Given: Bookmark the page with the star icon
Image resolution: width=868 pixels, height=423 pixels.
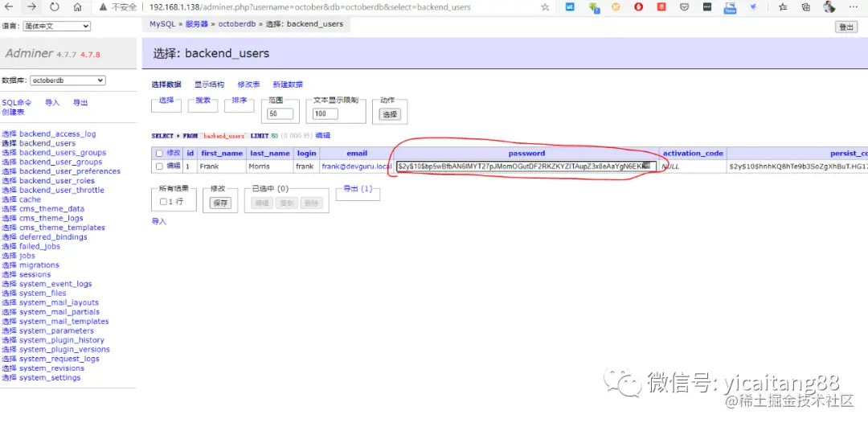Looking at the screenshot, I should click(x=545, y=7).
